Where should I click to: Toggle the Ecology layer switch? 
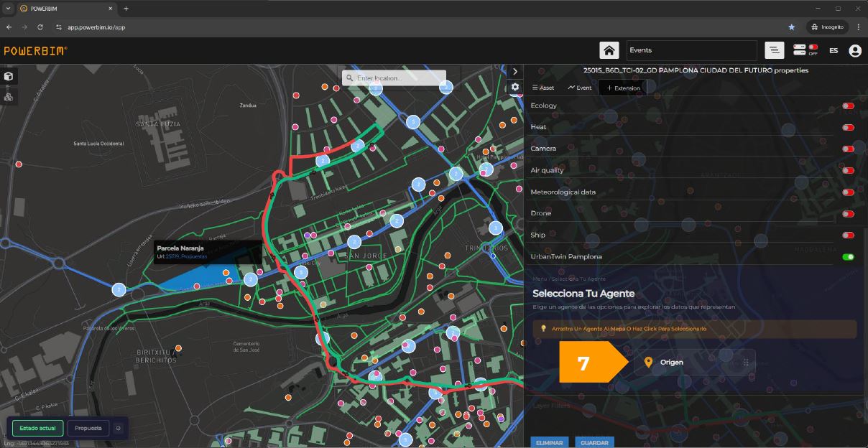(849, 106)
